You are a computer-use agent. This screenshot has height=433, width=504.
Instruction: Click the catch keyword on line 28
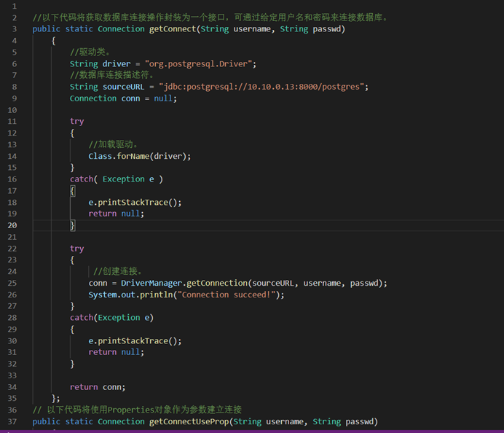(82, 318)
